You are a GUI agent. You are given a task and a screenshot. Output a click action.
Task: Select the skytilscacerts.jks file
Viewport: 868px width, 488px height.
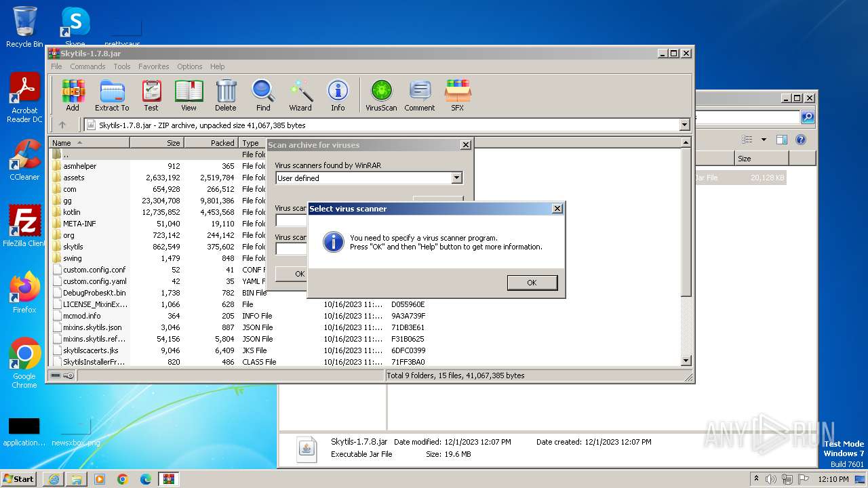[x=91, y=350]
